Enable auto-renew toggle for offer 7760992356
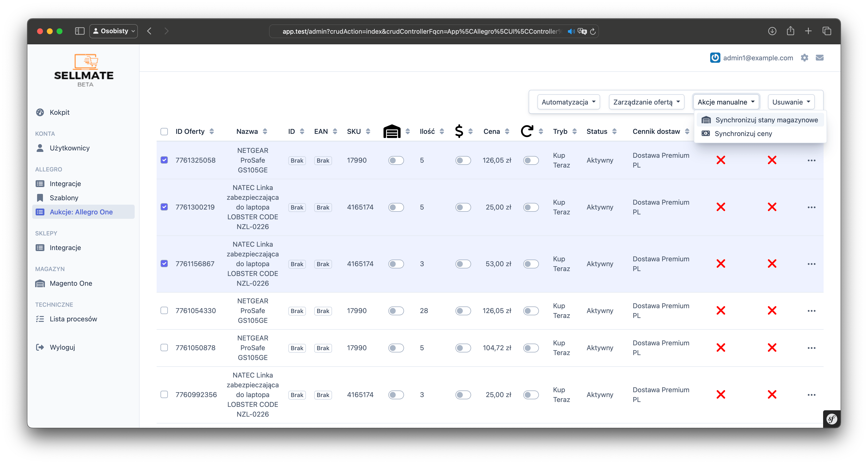 coord(531,395)
